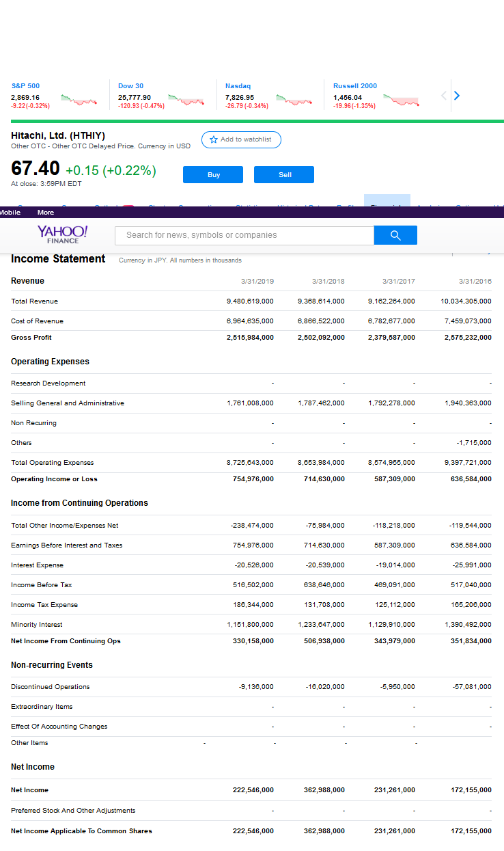Select Discontinued Operations value -57,081,000

click(472, 687)
